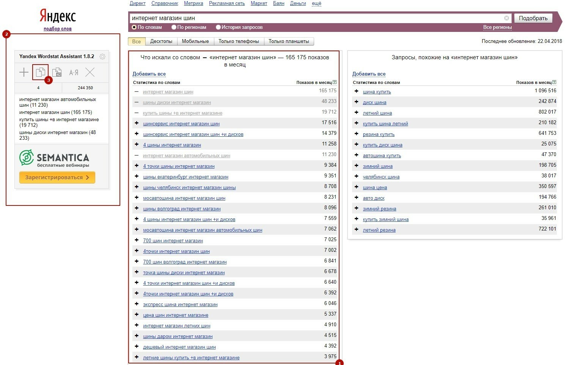Open the 'Все регионы' region selector
The height and width of the screenshot is (365, 588).
(497, 27)
